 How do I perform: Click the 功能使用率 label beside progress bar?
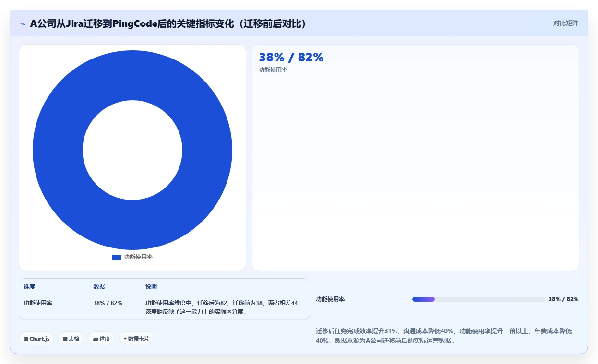(330, 299)
